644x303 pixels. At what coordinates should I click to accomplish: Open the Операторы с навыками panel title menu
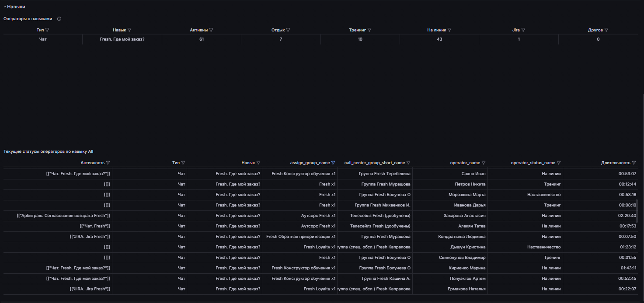pos(28,19)
